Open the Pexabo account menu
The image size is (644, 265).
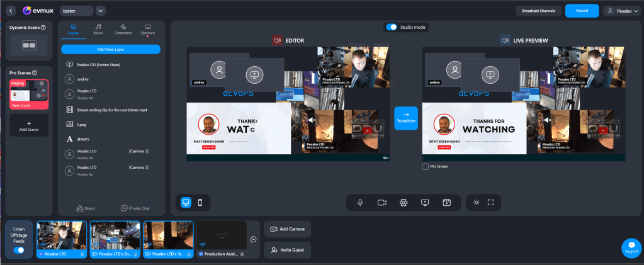[x=621, y=11]
